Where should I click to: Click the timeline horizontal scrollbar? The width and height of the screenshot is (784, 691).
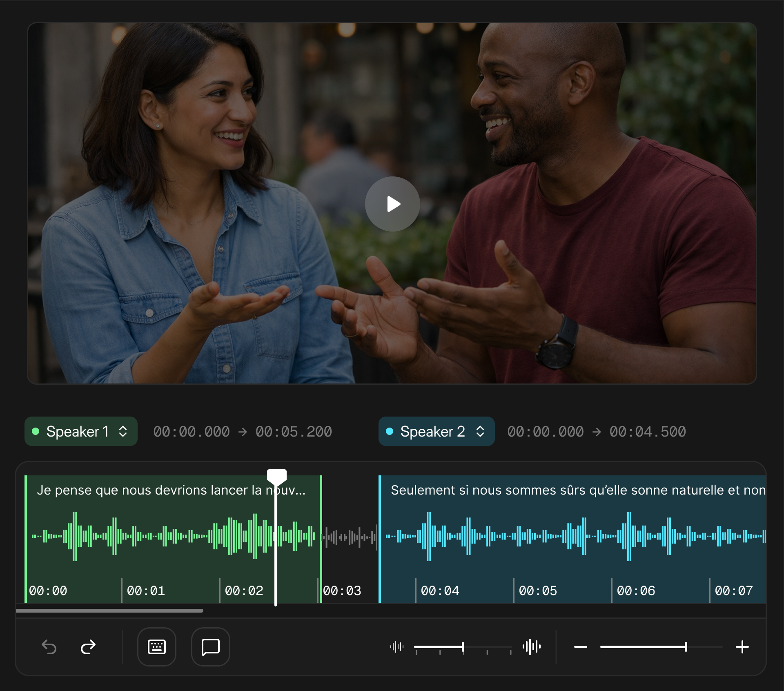pyautogui.click(x=109, y=611)
